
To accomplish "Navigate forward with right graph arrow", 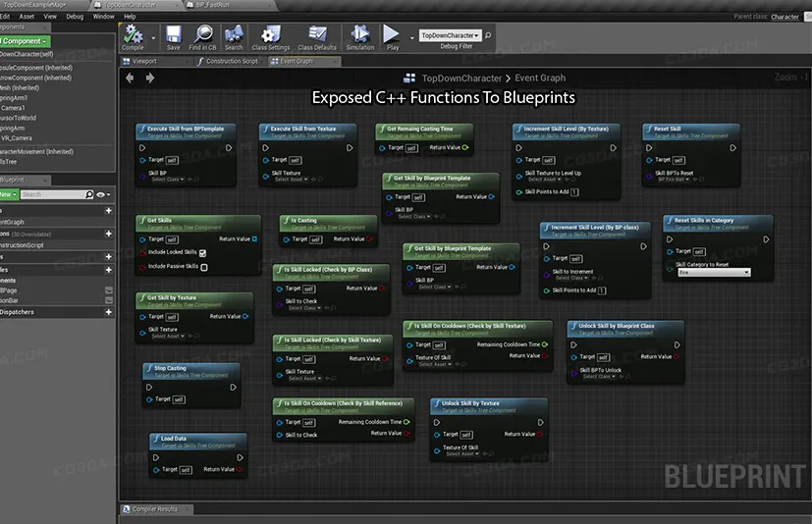I will click(x=149, y=78).
